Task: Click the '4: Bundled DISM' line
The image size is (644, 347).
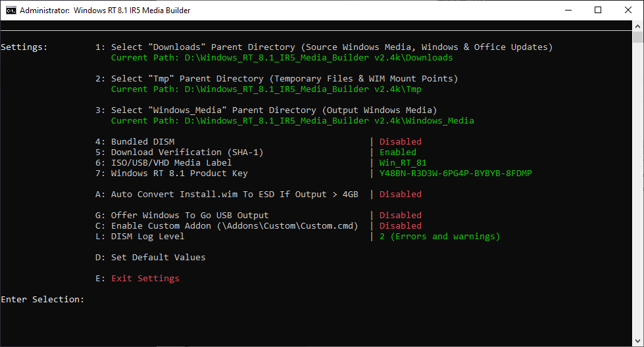Action: (135, 142)
